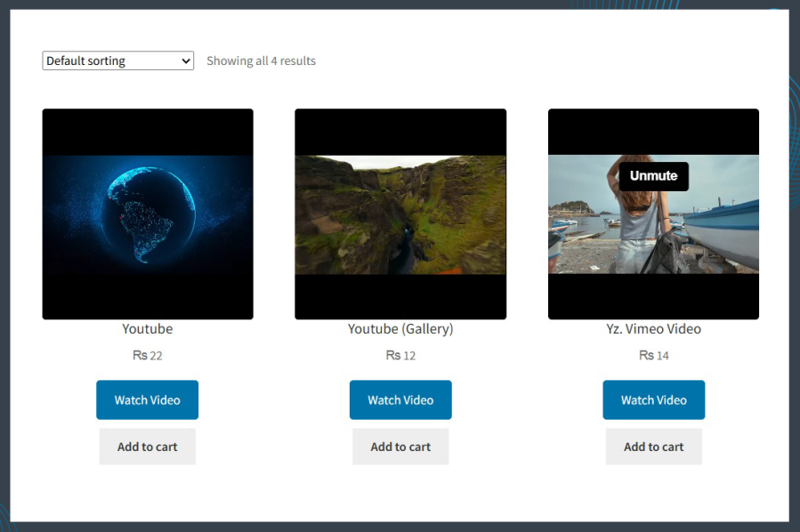Screen dimensions: 800x532
Task: Click the sorting dropdown arrow
Action: coord(184,60)
